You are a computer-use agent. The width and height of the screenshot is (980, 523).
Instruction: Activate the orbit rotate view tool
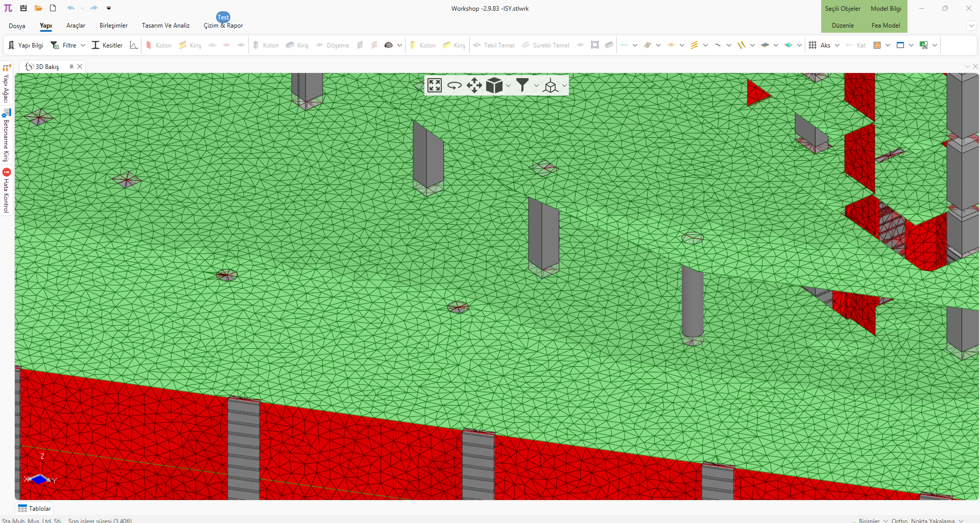pos(454,85)
